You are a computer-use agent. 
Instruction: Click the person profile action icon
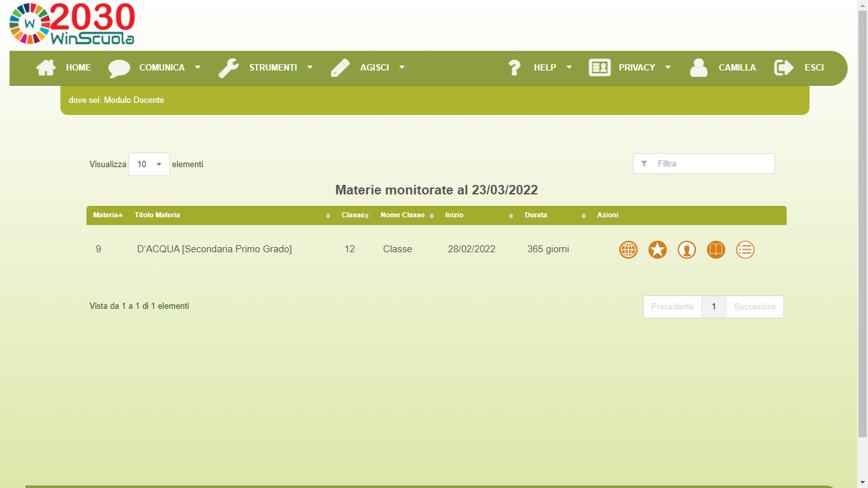pos(687,250)
